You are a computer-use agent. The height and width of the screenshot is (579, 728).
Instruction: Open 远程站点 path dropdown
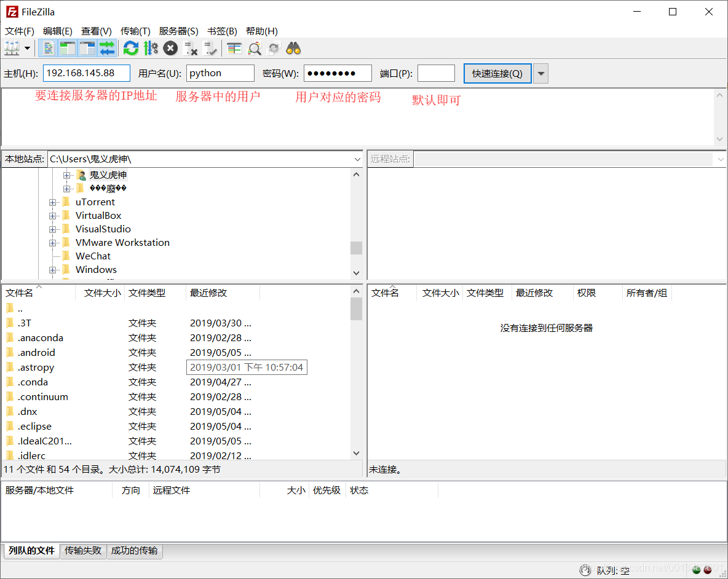(x=720, y=159)
